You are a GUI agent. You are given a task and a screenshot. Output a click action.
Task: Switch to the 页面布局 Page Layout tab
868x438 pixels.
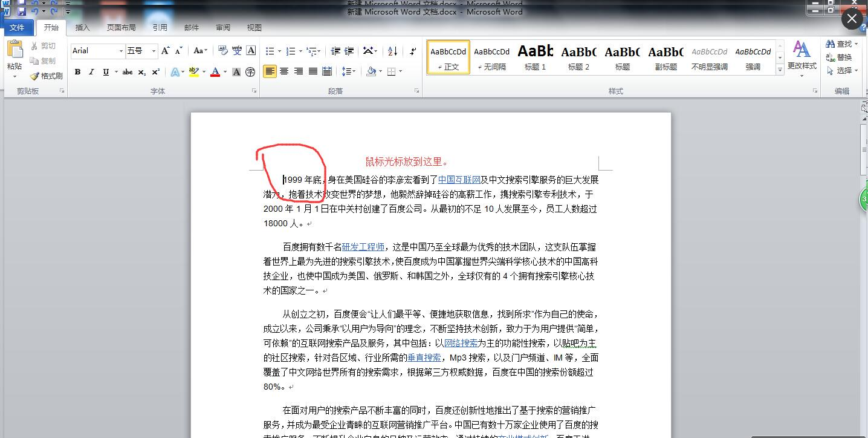pyautogui.click(x=121, y=28)
